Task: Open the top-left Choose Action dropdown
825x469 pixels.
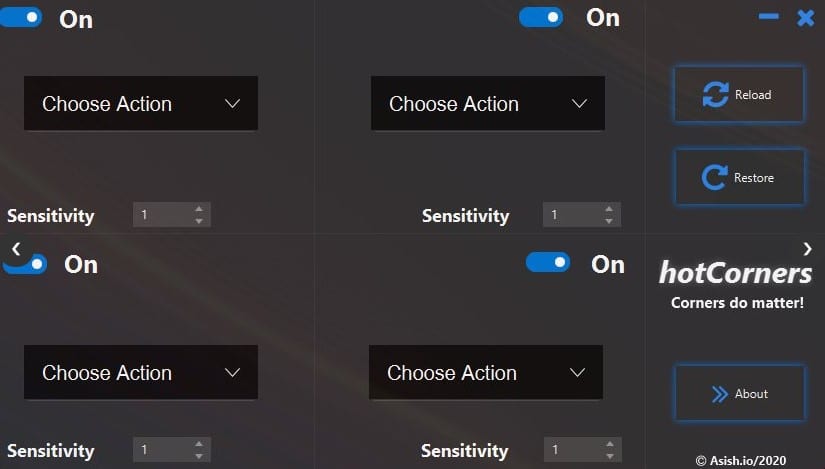Action: tap(141, 104)
